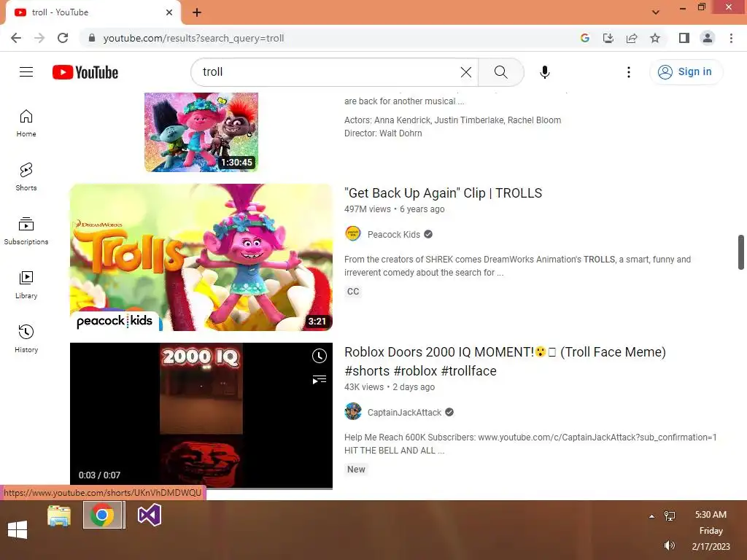Open the Windows Start menu
747x560 pixels.
click(18, 529)
